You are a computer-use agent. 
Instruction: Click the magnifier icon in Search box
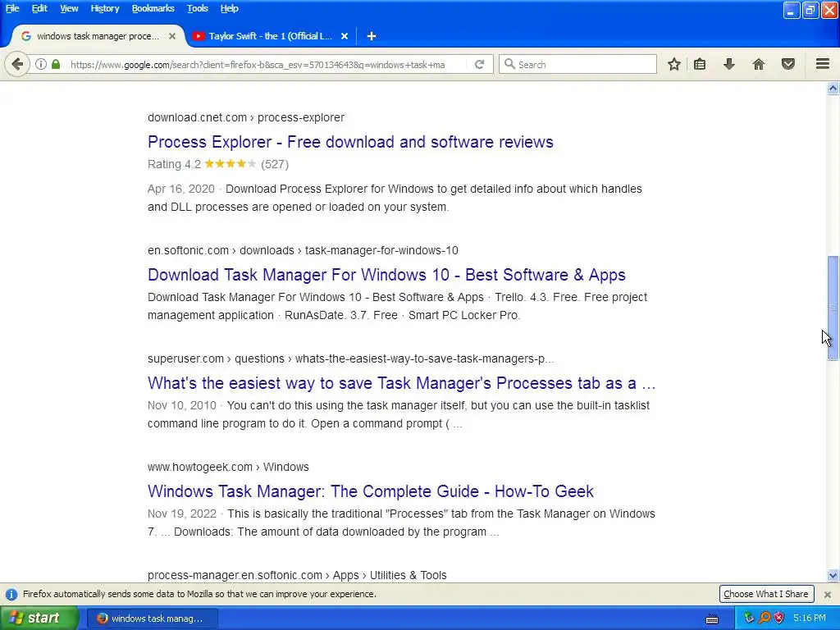point(509,64)
